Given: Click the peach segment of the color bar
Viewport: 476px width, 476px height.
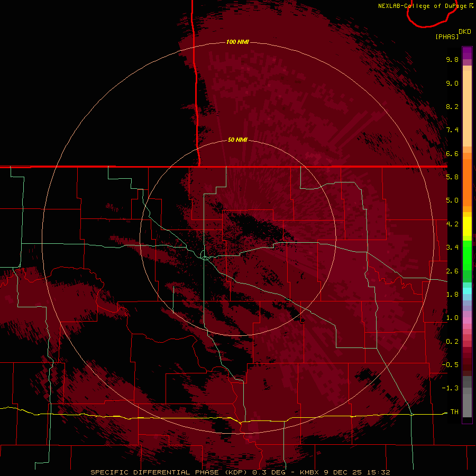Looking at the screenshot, I should point(467,108).
